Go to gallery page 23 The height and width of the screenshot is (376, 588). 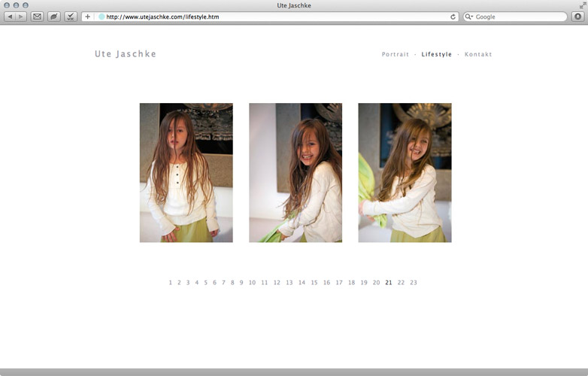(x=414, y=283)
